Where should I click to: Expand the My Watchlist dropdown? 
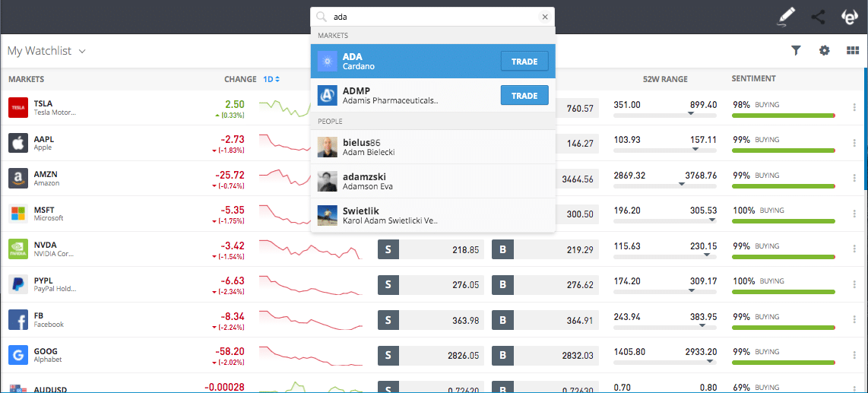(x=46, y=51)
